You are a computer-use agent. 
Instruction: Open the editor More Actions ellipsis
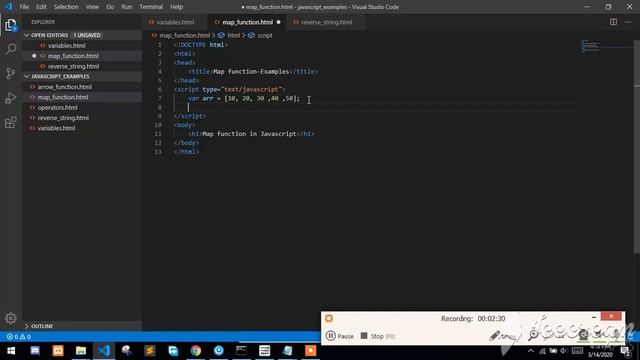[628, 22]
